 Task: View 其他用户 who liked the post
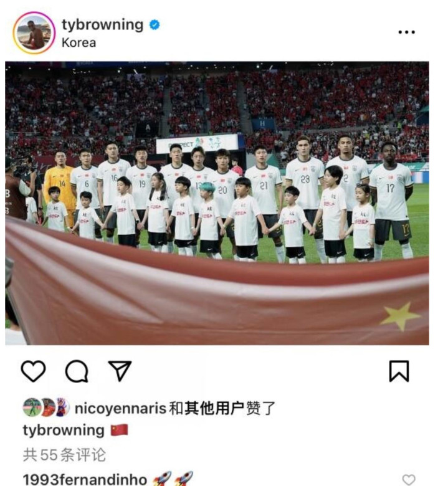tap(214, 408)
